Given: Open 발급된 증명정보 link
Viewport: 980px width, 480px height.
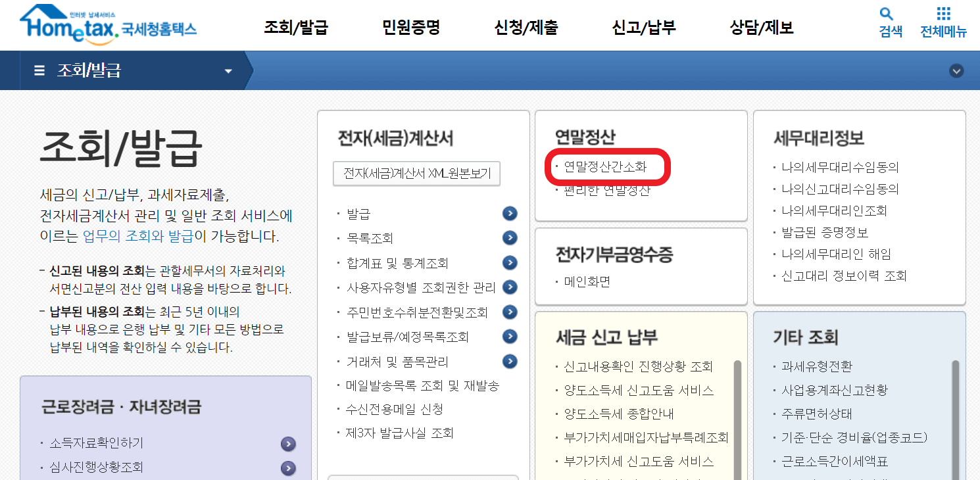Looking at the screenshot, I should coord(825,232).
